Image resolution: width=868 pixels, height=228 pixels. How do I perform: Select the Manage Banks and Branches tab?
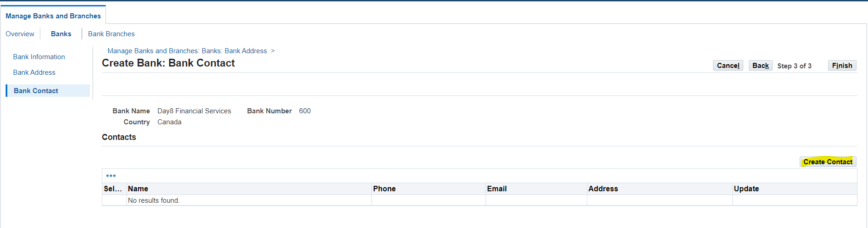coord(53,16)
